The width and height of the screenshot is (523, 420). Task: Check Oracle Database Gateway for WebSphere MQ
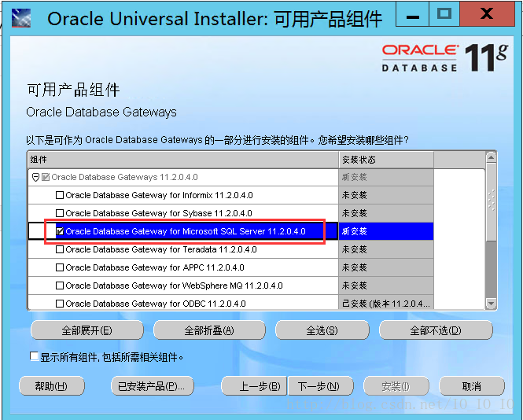click(59, 286)
